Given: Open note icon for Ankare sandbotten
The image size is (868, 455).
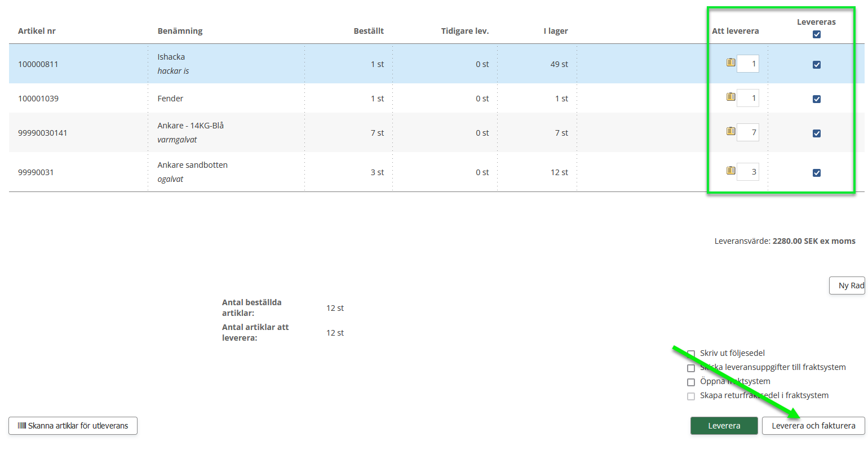Looking at the screenshot, I should pyautogui.click(x=730, y=171).
